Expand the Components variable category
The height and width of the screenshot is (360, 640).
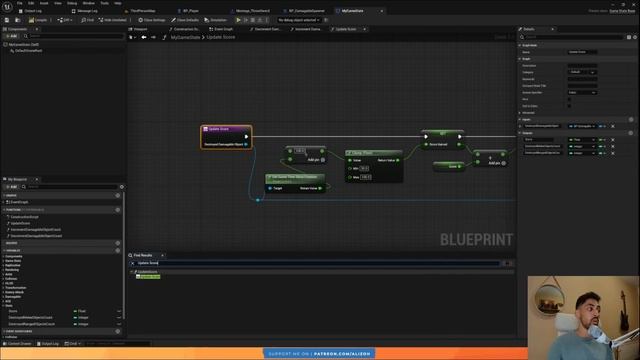(x=4, y=256)
